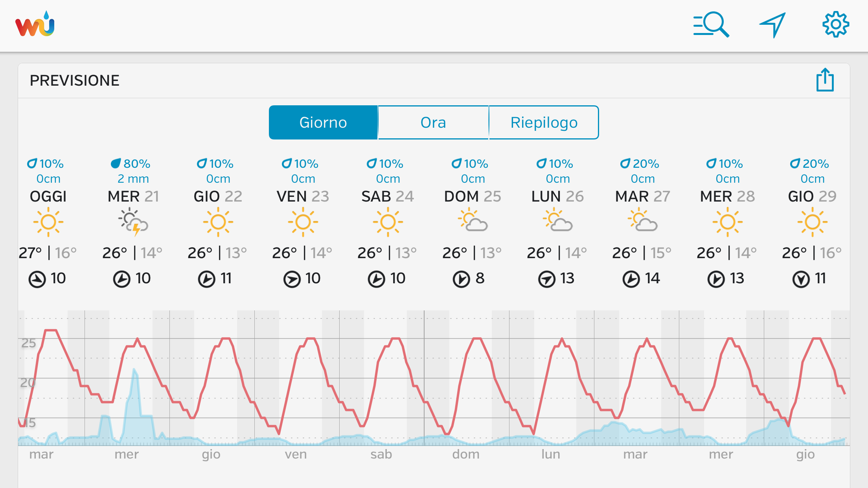Switch to the Riepilogo tab
The width and height of the screenshot is (868, 488).
[544, 123]
